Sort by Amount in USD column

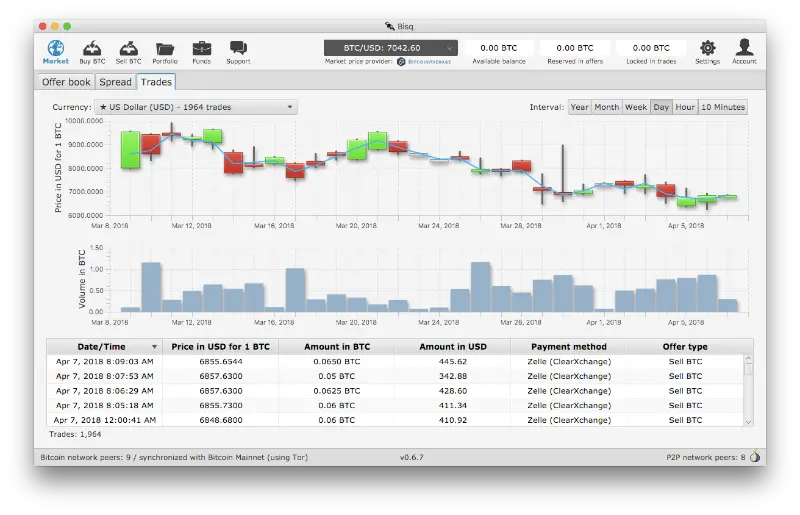[453, 347]
